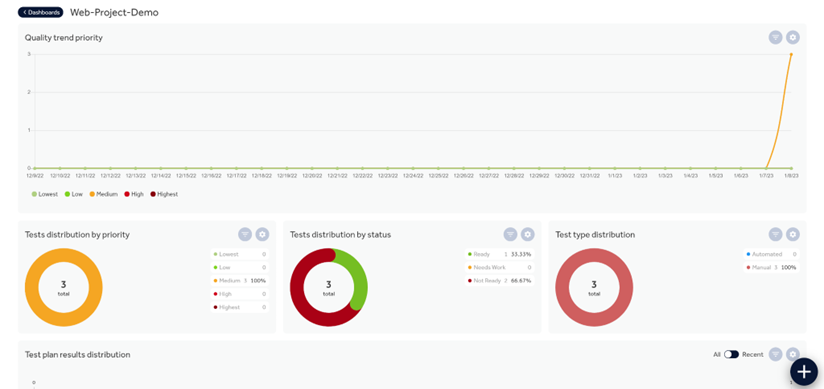Viewport: 824px width, 389px height.
Task: Select Highest row in priority distribution legend
Action: 240,307
